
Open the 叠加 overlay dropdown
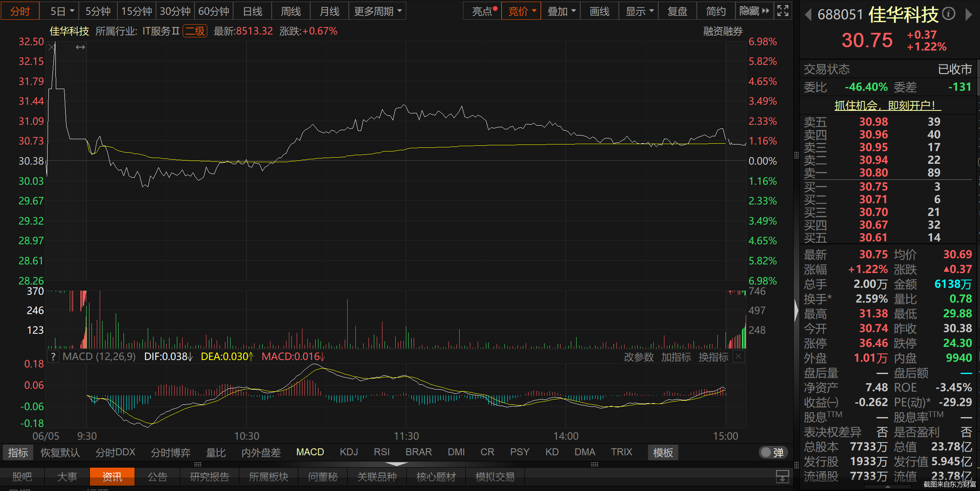[x=561, y=11]
